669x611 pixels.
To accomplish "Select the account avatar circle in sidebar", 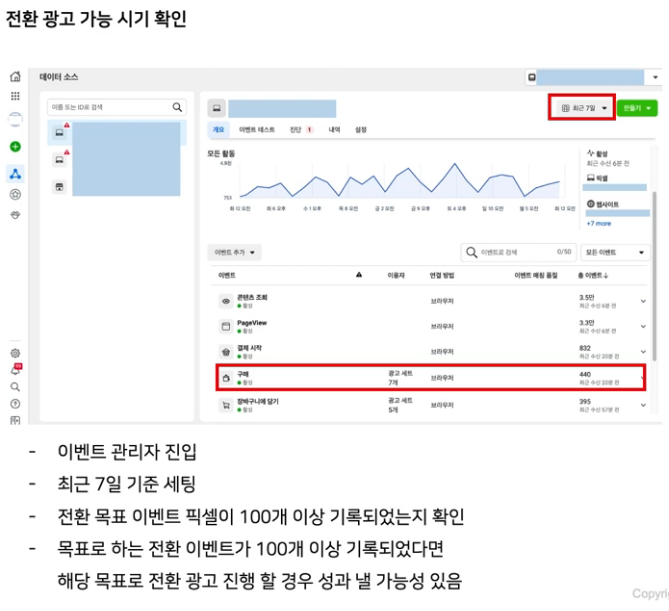I will (15, 119).
